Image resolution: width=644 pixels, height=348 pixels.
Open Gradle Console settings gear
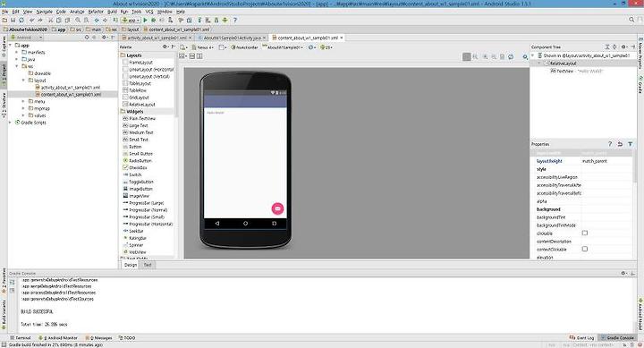[623, 273]
